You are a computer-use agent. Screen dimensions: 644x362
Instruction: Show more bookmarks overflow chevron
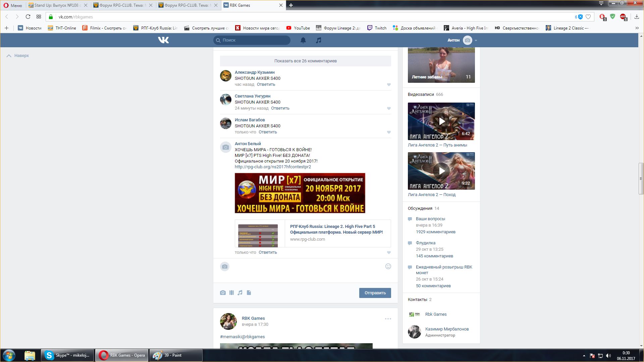pos(637,28)
